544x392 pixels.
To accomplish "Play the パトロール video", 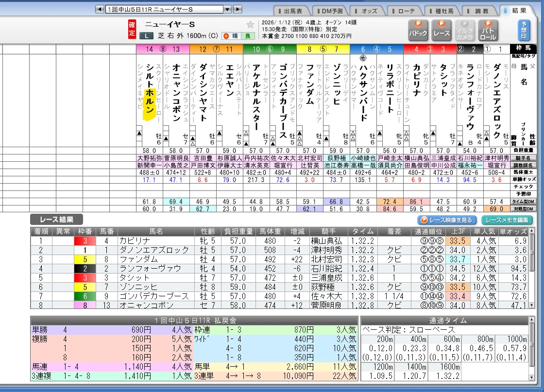I will tap(488, 30).
